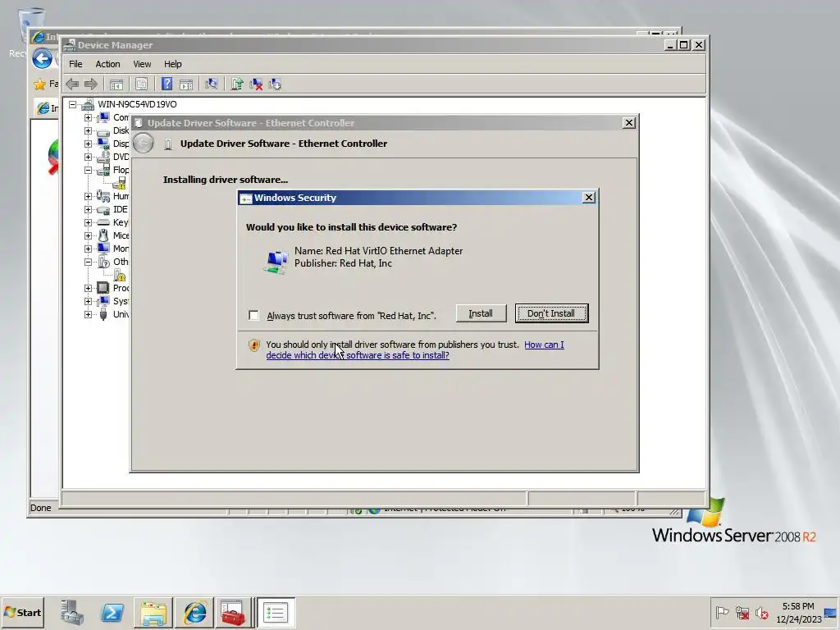Click the Mice category mouse icon

pyautogui.click(x=103, y=235)
